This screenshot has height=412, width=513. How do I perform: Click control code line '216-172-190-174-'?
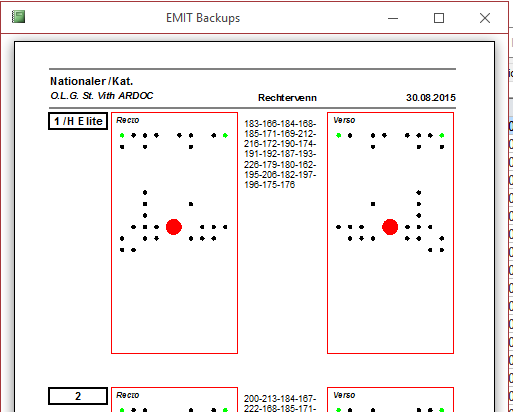pyautogui.click(x=280, y=144)
